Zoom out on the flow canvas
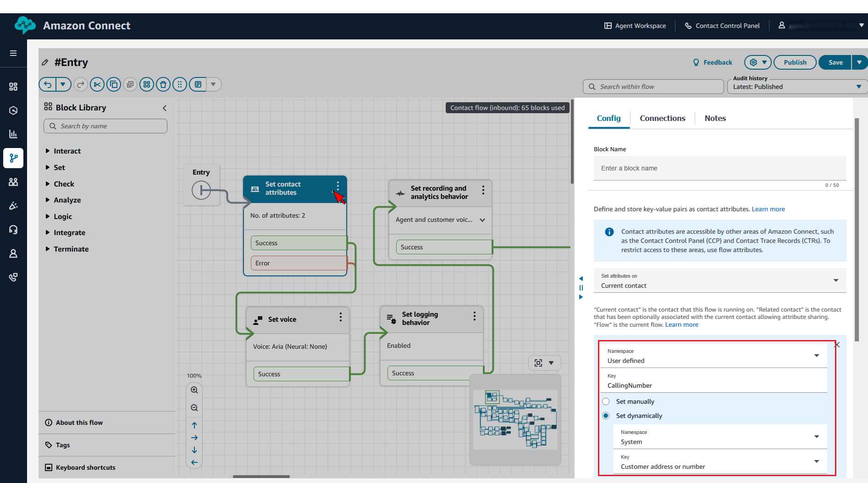 tap(194, 408)
